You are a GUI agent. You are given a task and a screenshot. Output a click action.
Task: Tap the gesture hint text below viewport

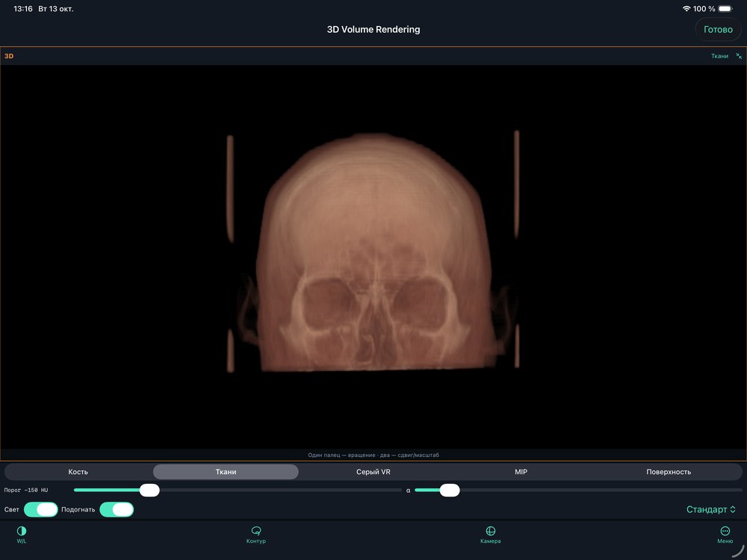click(x=373, y=455)
